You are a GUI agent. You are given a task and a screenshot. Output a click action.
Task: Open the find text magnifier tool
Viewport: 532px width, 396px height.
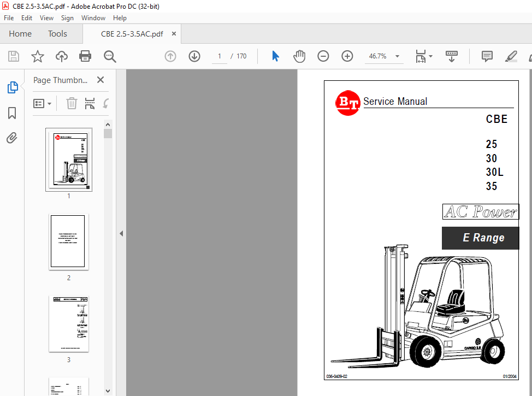pos(110,56)
